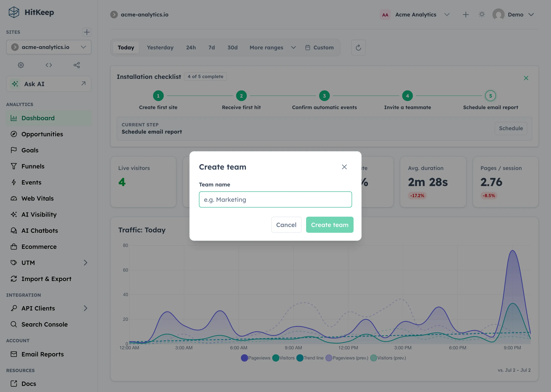Image resolution: width=551 pixels, height=392 pixels.
Task: Click the Demo user avatar
Action: pos(498,15)
